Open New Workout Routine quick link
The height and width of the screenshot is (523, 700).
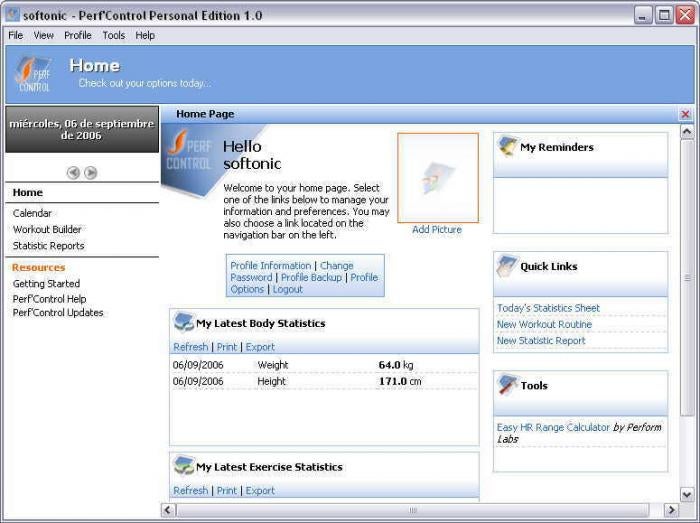click(x=544, y=324)
